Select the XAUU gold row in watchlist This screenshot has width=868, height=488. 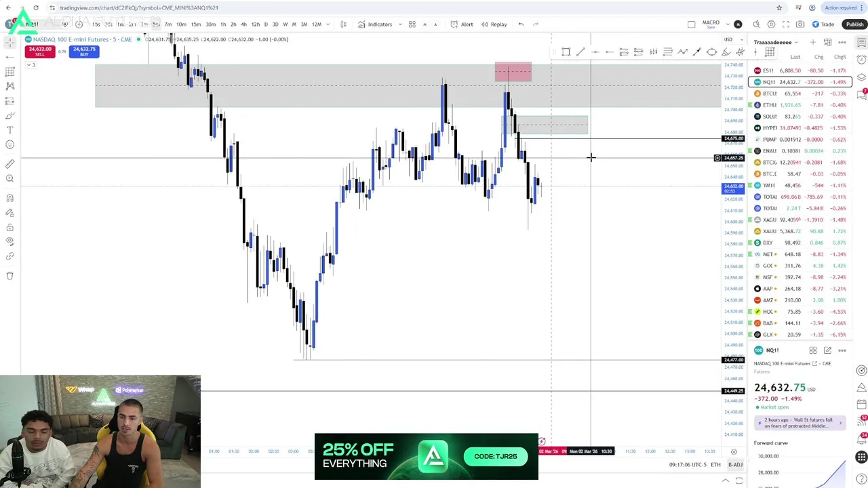pyautogui.click(x=800, y=231)
